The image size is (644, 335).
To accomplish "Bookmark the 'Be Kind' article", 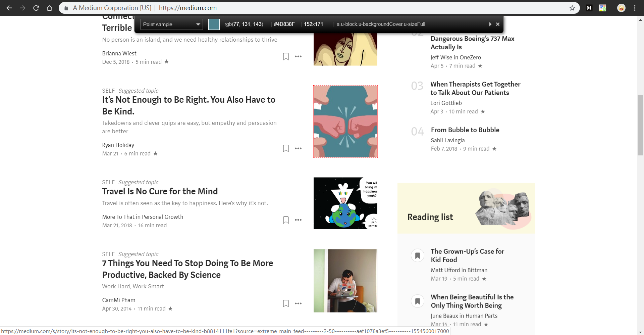I will [286, 148].
